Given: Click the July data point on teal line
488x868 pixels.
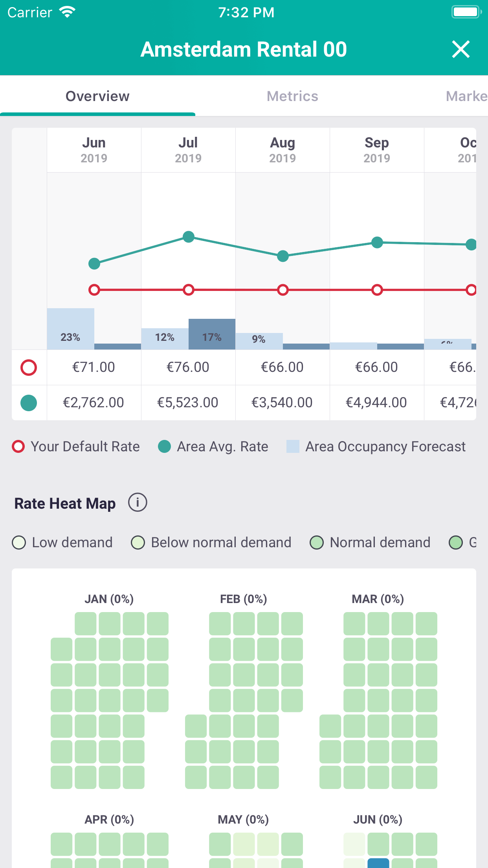Looking at the screenshot, I should [x=189, y=237].
